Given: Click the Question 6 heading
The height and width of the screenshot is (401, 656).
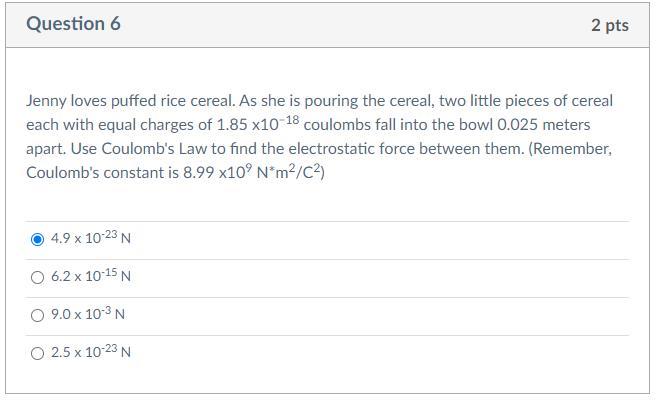Looking at the screenshot, I should 73,24.
